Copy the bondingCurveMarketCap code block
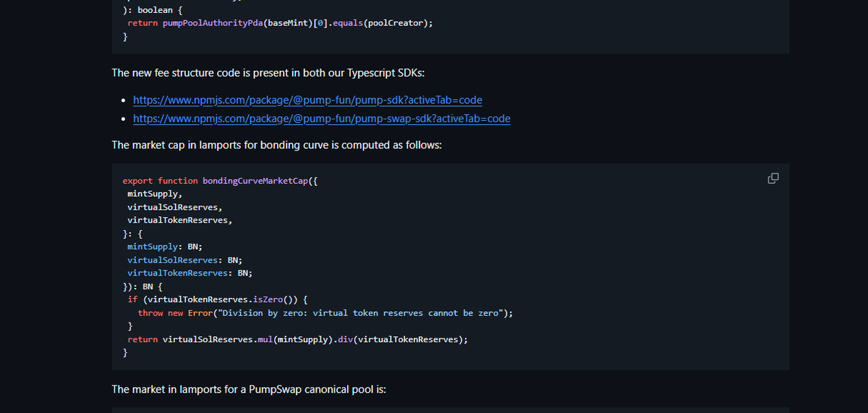868x413 pixels. point(773,178)
